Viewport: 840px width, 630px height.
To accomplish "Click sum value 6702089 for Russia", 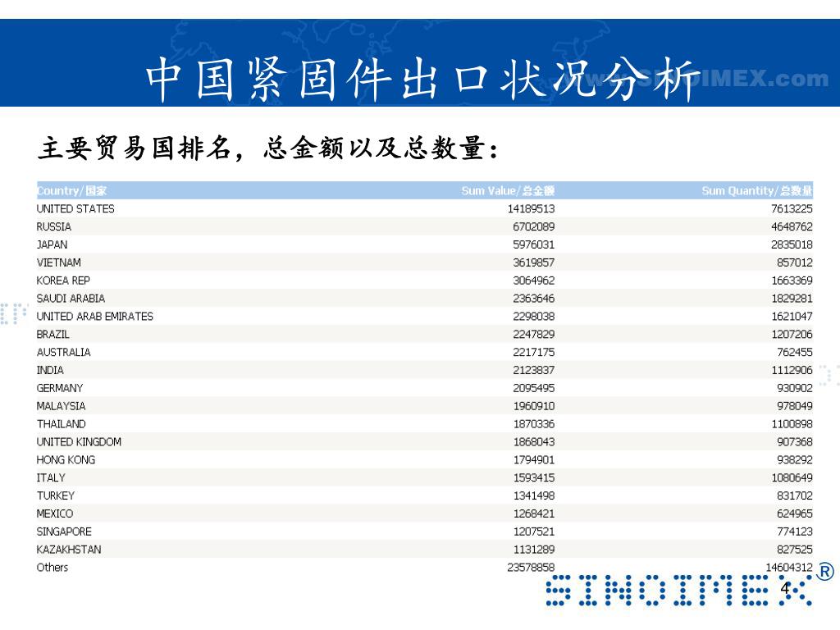I will (x=533, y=226).
